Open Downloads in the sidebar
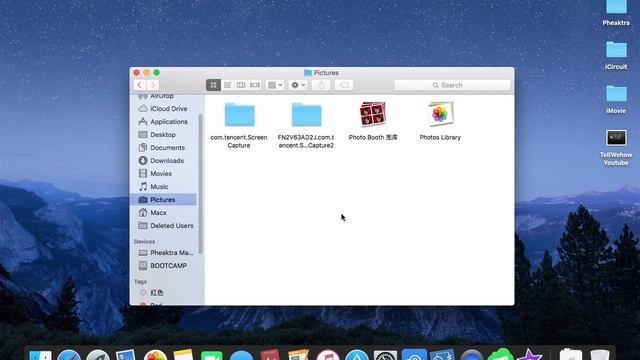 point(163,161)
